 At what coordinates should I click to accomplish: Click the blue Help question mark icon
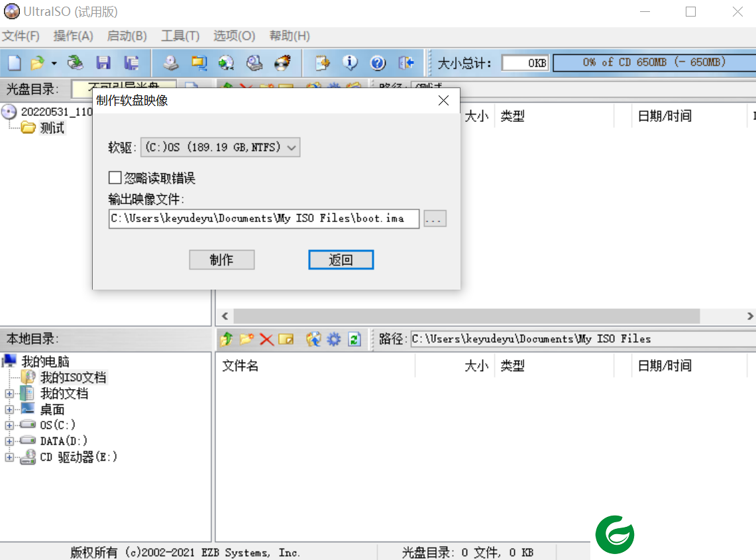(x=378, y=63)
